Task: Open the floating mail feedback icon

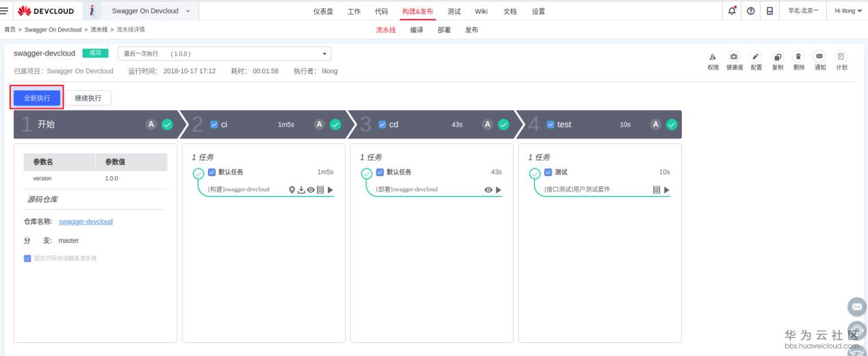Action: coord(856,305)
